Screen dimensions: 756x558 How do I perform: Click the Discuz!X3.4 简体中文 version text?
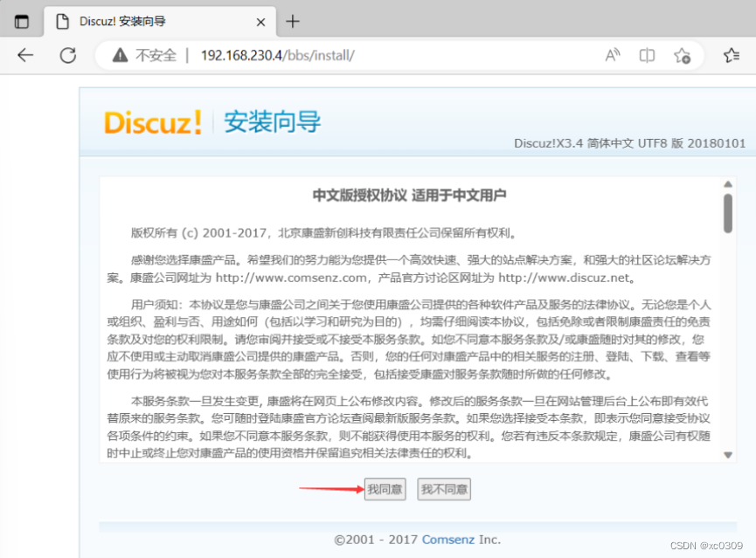(629, 143)
